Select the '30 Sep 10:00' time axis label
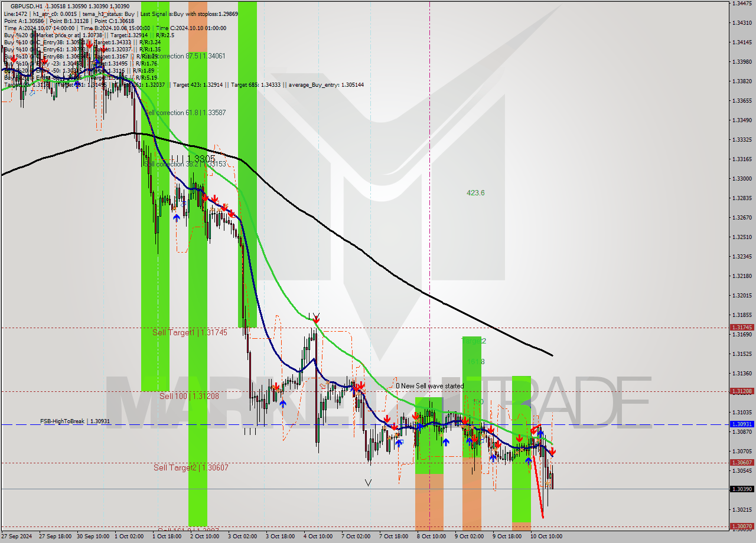The width and height of the screenshot is (756, 543). [x=93, y=537]
